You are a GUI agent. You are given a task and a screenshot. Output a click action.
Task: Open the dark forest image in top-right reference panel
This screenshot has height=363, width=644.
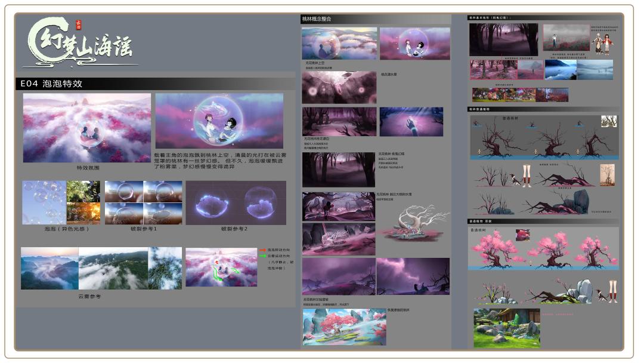click(503, 39)
